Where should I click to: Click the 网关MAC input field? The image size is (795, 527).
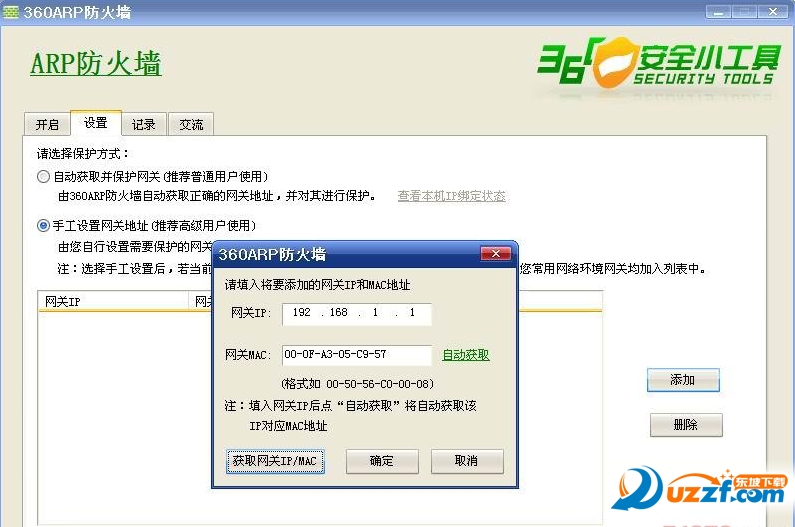[x=356, y=355]
